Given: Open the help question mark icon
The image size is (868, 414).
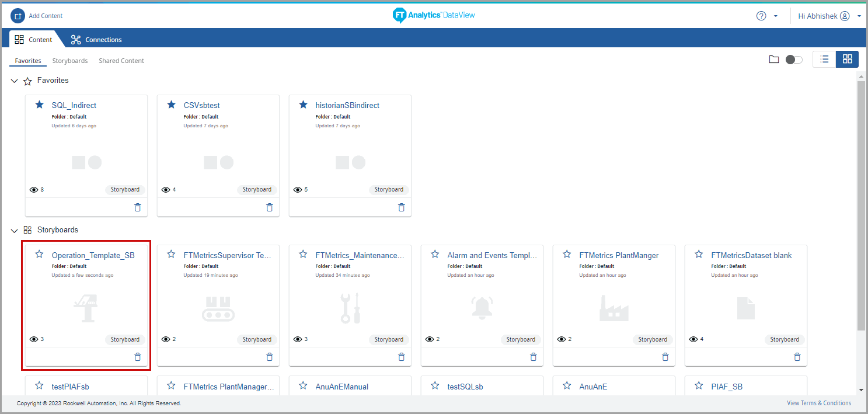Looking at the screenshot, I should click(761, 16).
